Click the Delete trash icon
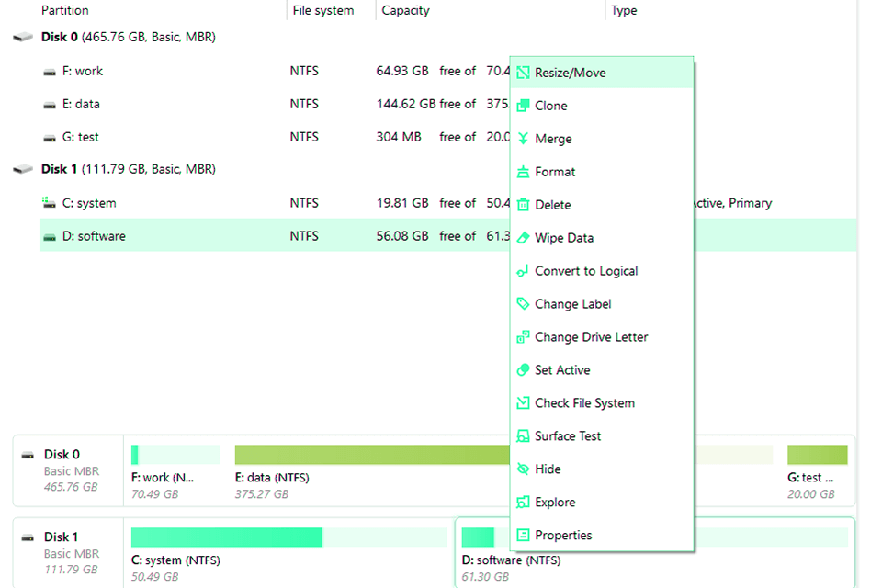Viewport: 882px width, 588px height. pos(525,204)
